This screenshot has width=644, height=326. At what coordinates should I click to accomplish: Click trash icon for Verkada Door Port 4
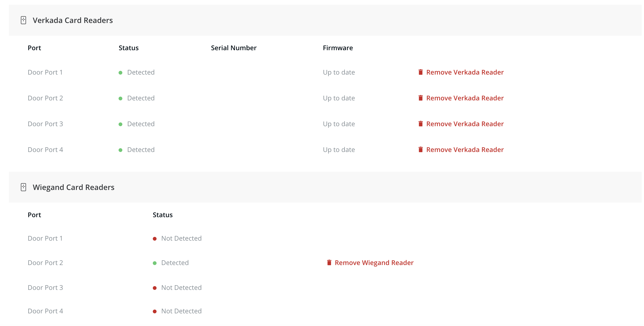pyautogui.click(x=420, y=149)
